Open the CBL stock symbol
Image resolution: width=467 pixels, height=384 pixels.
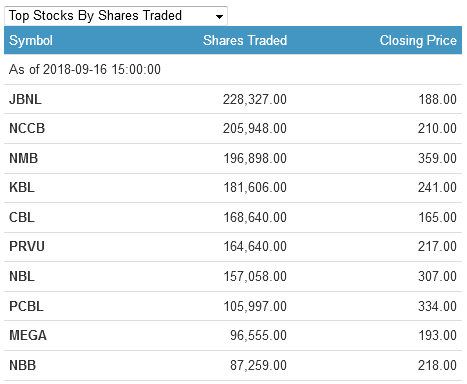pyautogui.click(x=22, y=217)
